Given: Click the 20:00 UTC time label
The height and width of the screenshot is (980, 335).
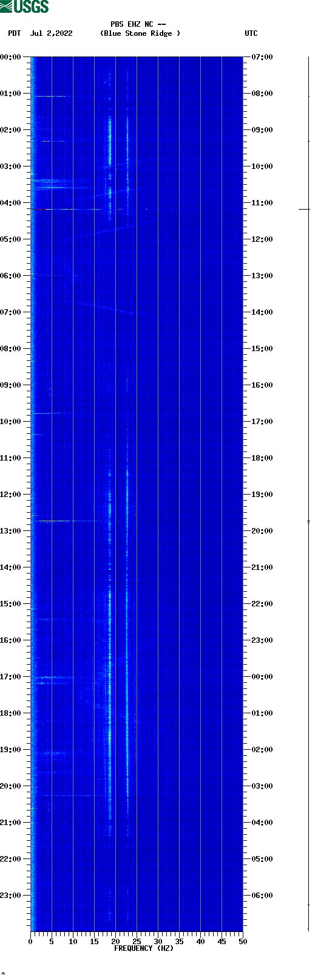Looking at the screenshot, I should tap(262, 531).
